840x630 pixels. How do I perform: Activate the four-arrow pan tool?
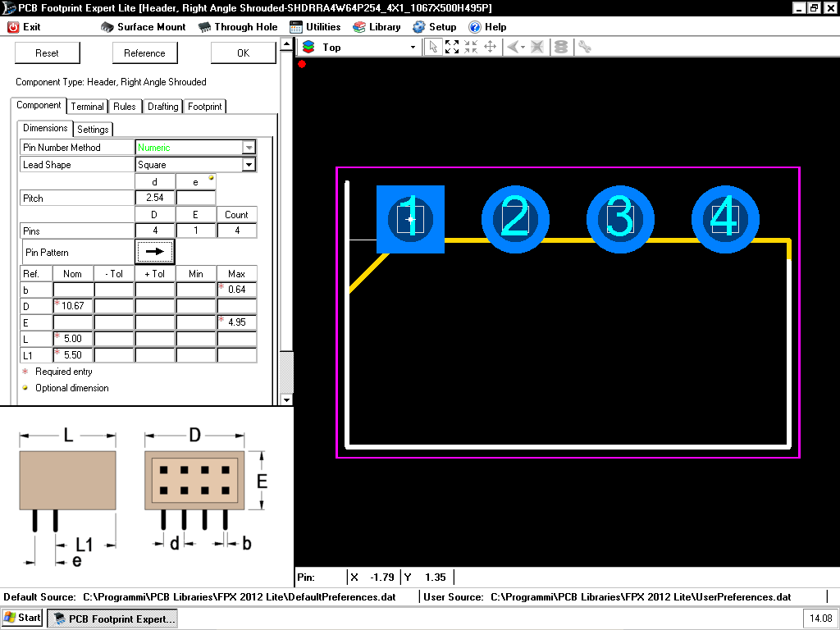pyautogui.click(x=490, y=47)
